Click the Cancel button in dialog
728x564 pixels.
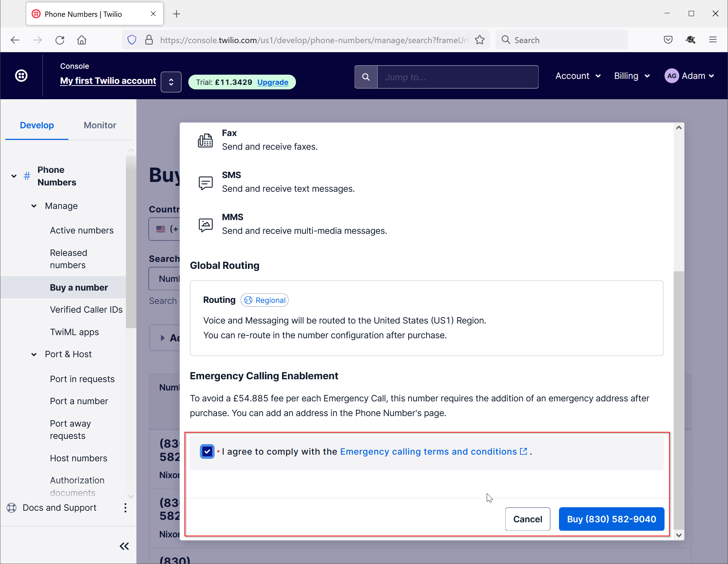[x=527, y=519]
